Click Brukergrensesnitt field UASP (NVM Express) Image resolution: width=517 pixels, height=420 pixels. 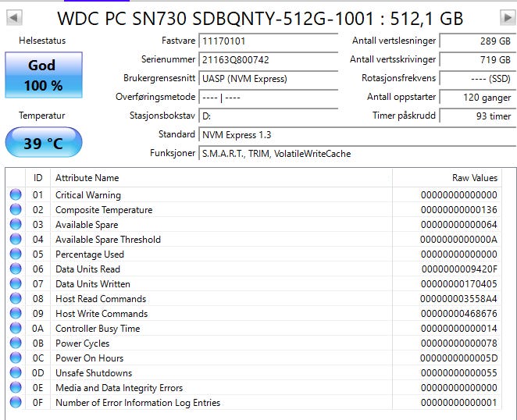[269, 79]
